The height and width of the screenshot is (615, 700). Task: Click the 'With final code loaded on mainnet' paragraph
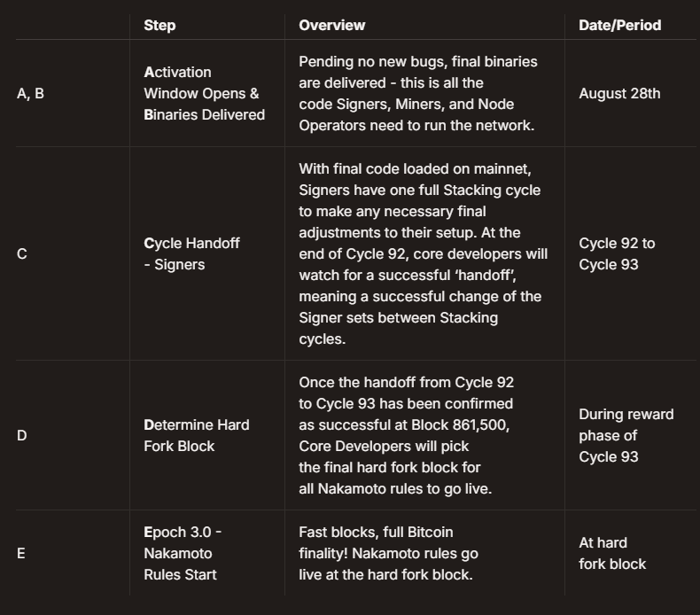(x=423, y=253)
